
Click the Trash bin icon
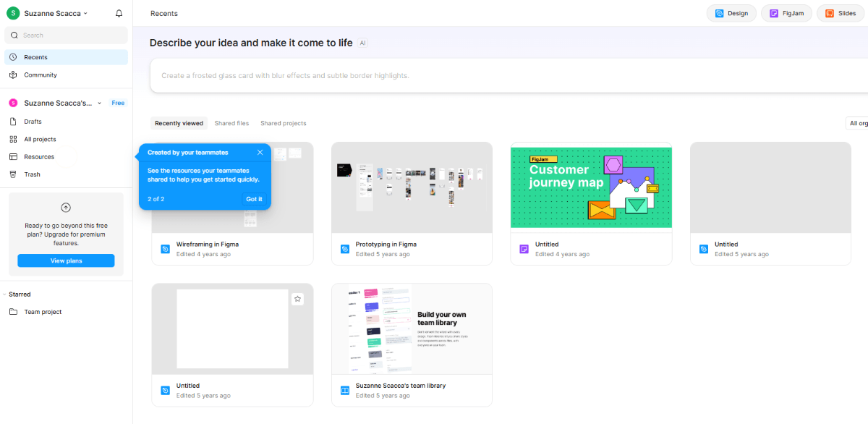coord(13,174)
